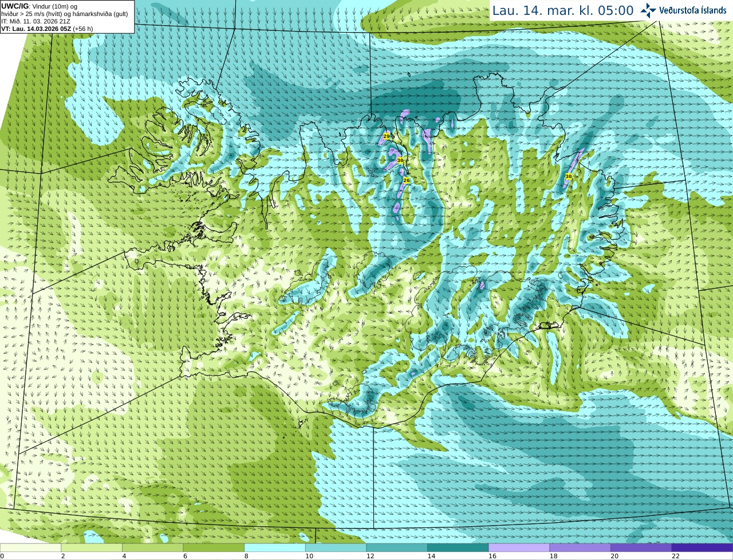
Task: Pick the 10–12 m/s light teal legend swatch
Action: tap(336, 548)
